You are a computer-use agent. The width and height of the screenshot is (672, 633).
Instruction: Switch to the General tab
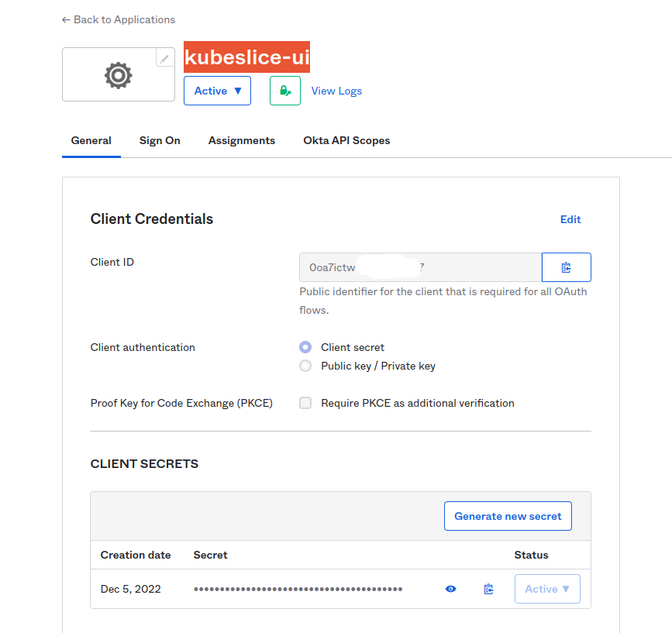pos(91,140)
